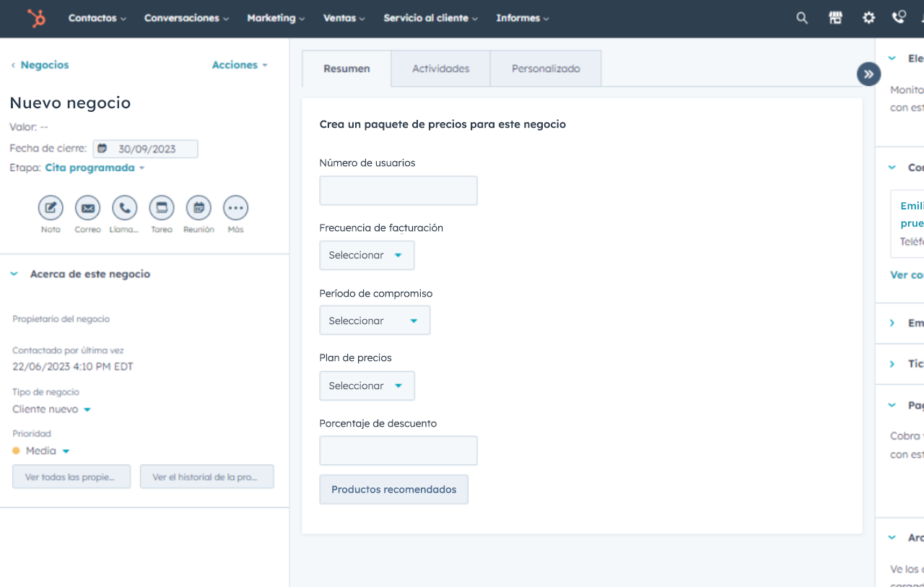Image resolution: width=924 pixels, height=587 pixels.
Task: Click the Productos recomendados button
Action: pos(393,490)
